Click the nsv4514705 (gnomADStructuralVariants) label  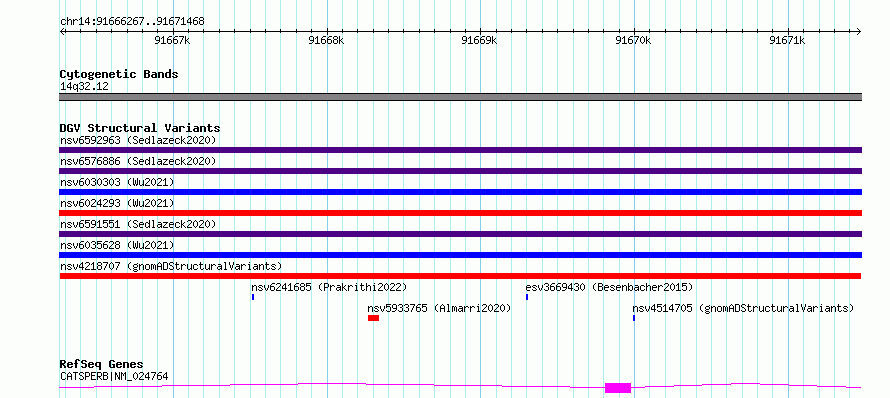pos(744,308)
